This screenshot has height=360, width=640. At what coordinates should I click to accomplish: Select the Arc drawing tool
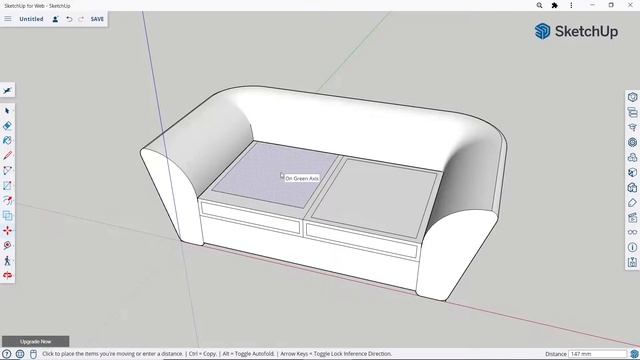click(7, 171)
